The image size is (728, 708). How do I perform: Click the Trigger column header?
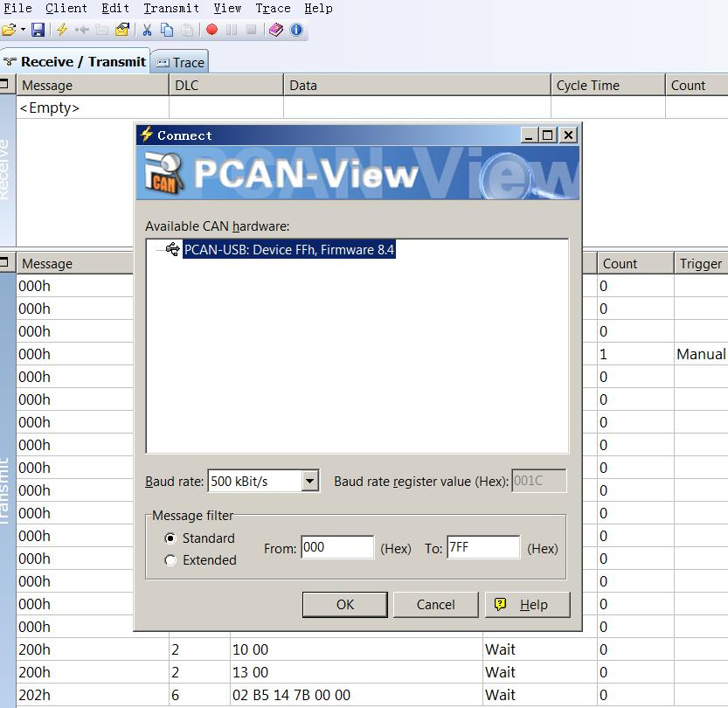(701, 263)
